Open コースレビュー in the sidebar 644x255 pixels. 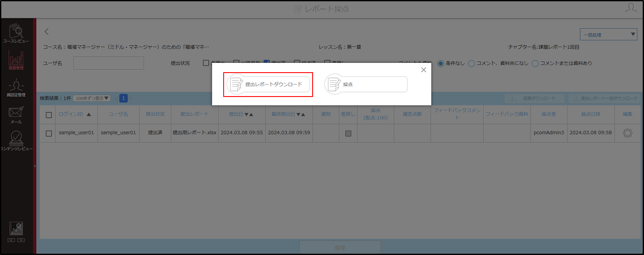pos(16,34)
